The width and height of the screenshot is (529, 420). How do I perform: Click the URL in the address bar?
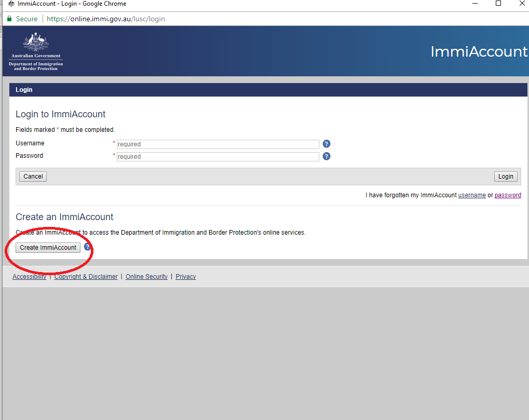pos(105,19)
